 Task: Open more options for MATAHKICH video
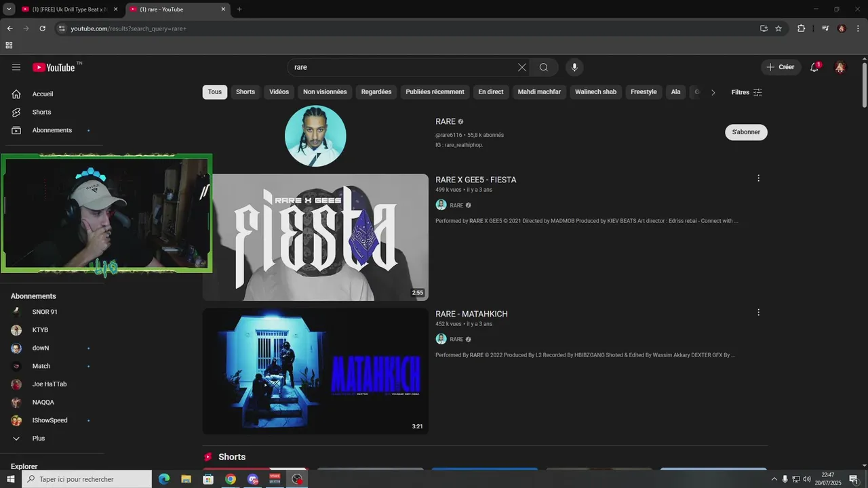click(x=758, y=312)
